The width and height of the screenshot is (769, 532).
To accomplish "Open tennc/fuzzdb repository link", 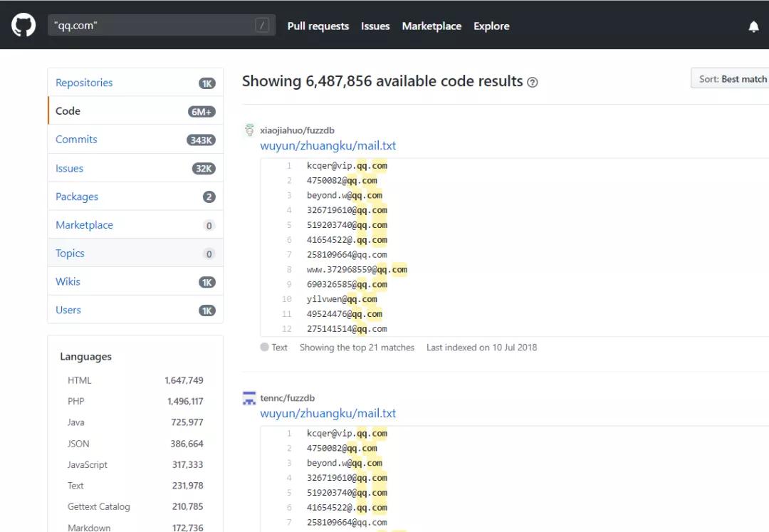I will pos(287,398).
